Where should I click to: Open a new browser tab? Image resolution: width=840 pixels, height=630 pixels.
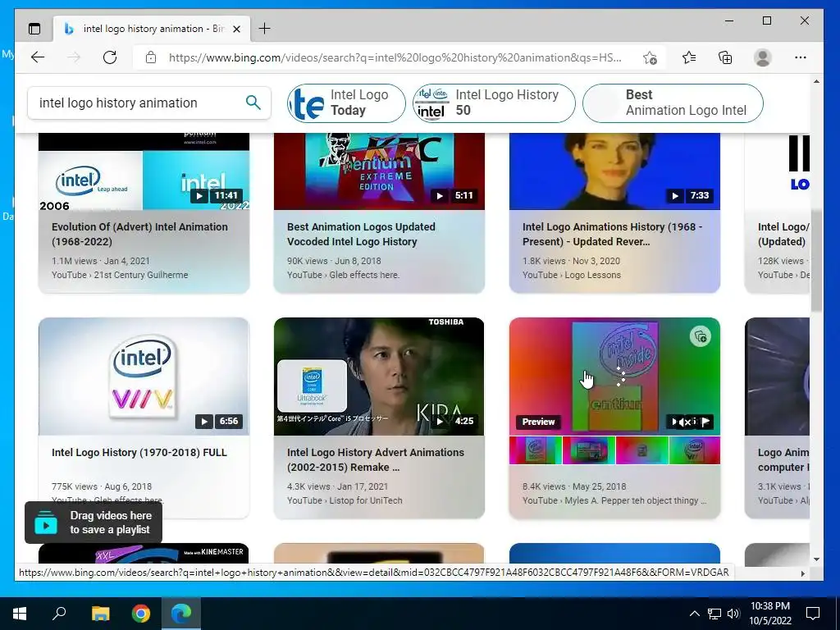coord(265,29)
